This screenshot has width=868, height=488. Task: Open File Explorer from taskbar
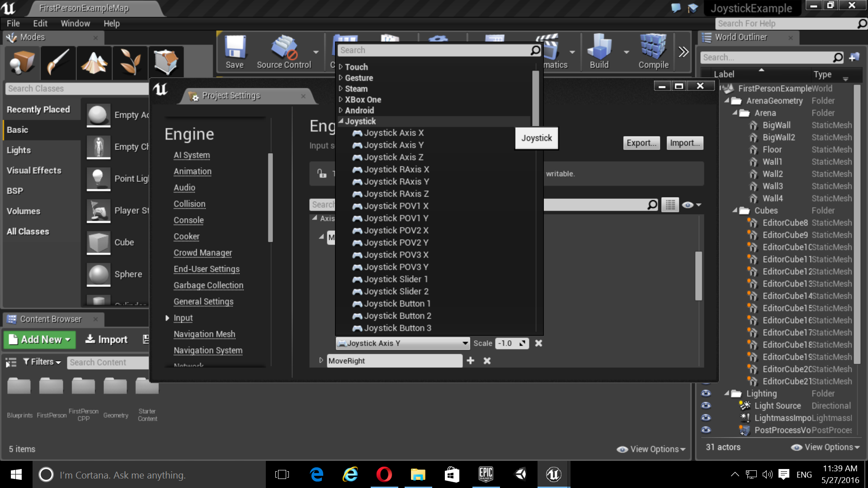418,474
